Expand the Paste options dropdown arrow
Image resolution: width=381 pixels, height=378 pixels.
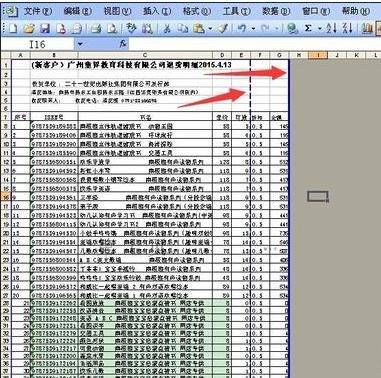[x=210, y=29]
